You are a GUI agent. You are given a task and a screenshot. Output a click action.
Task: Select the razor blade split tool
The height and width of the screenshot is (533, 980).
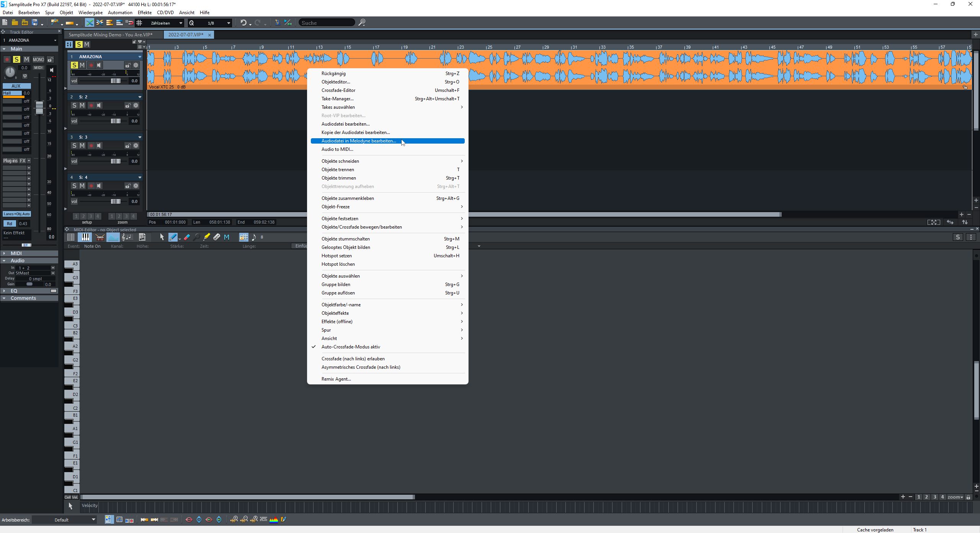pyautogui.click(x=217, y=237)
